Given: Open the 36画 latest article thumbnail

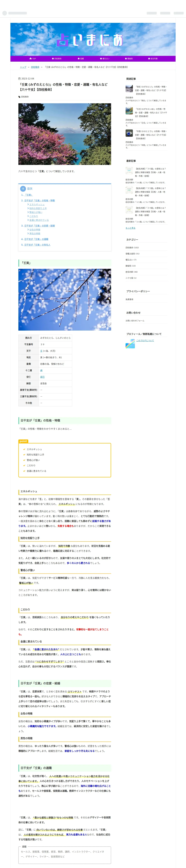Looking at the screenshot, I should point(129,171).
